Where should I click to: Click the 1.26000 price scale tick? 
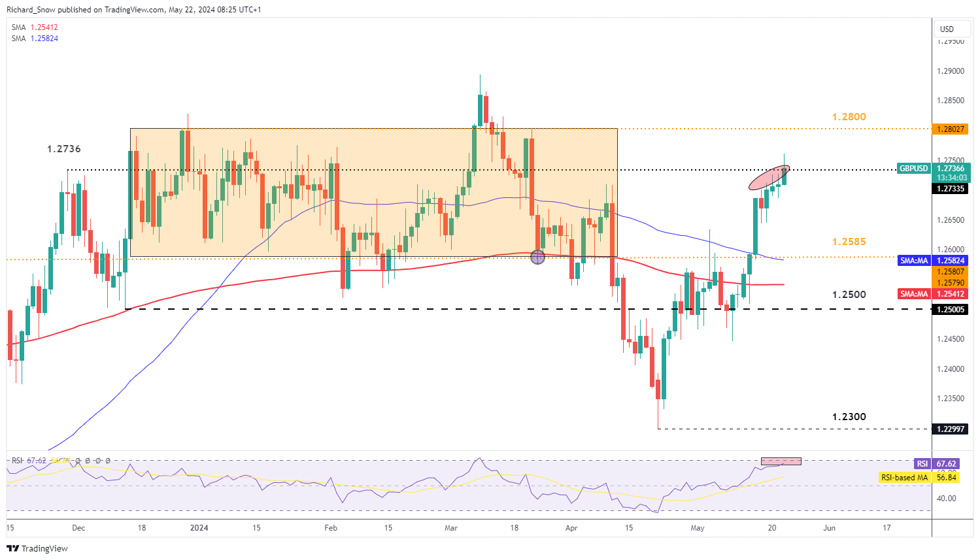click(951, 250)
